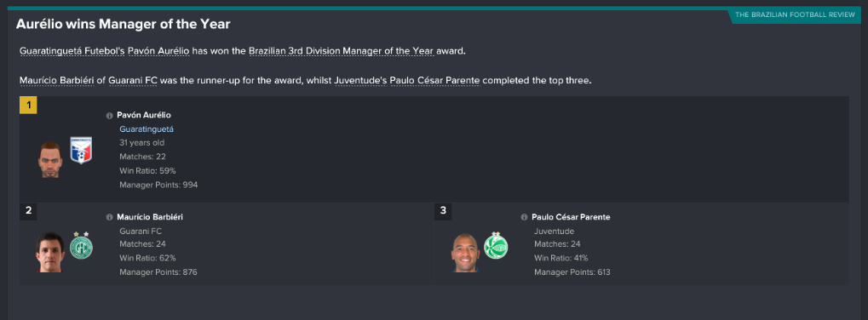This screenshot has width=868, height=320.
Task: Click info icon beside Pavón Aurélio
Action: click(110, 116)
